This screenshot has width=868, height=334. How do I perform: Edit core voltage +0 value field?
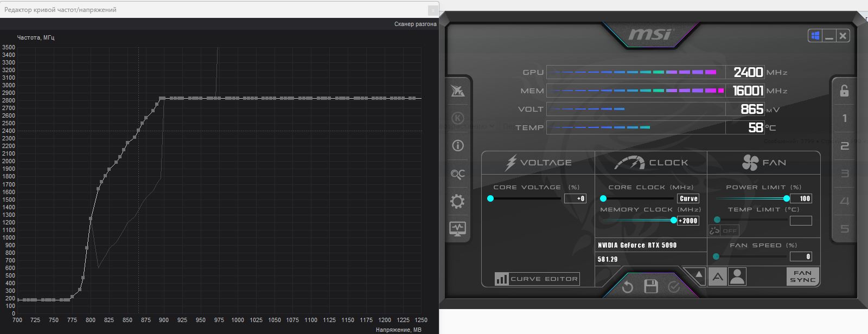(x=575, y=198)
